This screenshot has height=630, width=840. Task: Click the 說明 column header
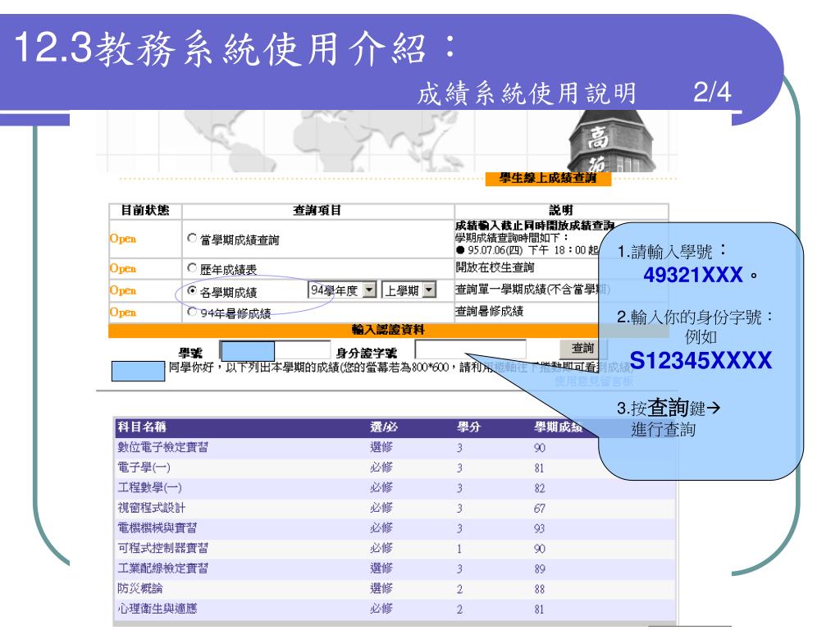coord(561,210)
